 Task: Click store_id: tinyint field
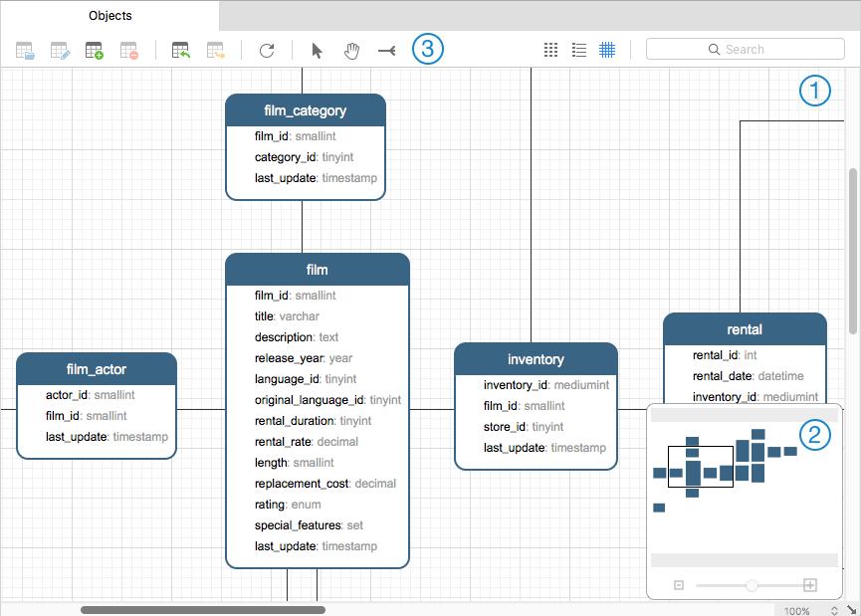coord(524,427)
